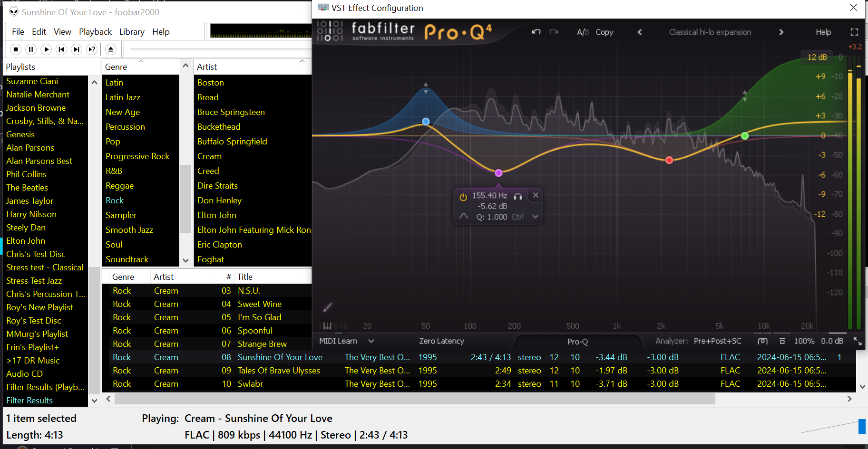Copy A state to B

pyautogui.click(x=604, y=32)
